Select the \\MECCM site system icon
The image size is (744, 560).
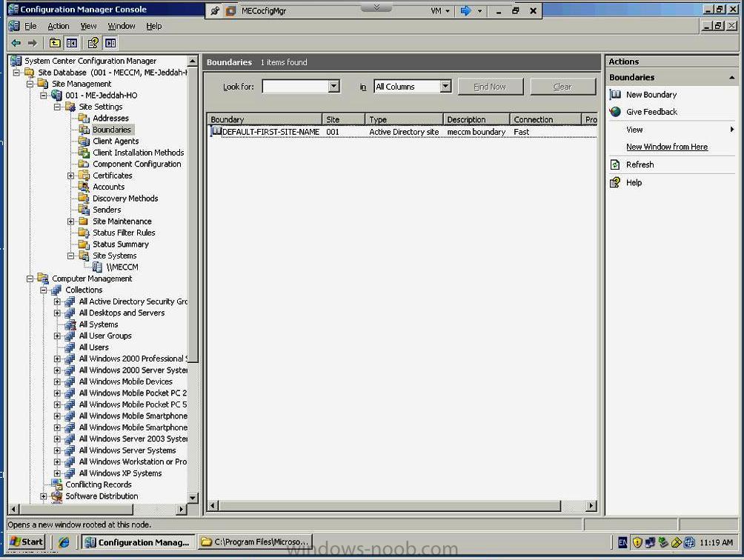[x=97, y=267]
